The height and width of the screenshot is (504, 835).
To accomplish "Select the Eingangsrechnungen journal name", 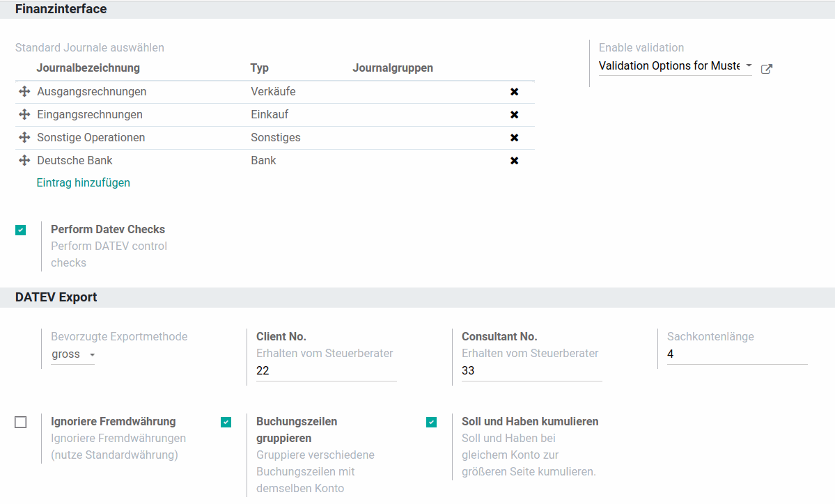I will [x=89, y=114].
